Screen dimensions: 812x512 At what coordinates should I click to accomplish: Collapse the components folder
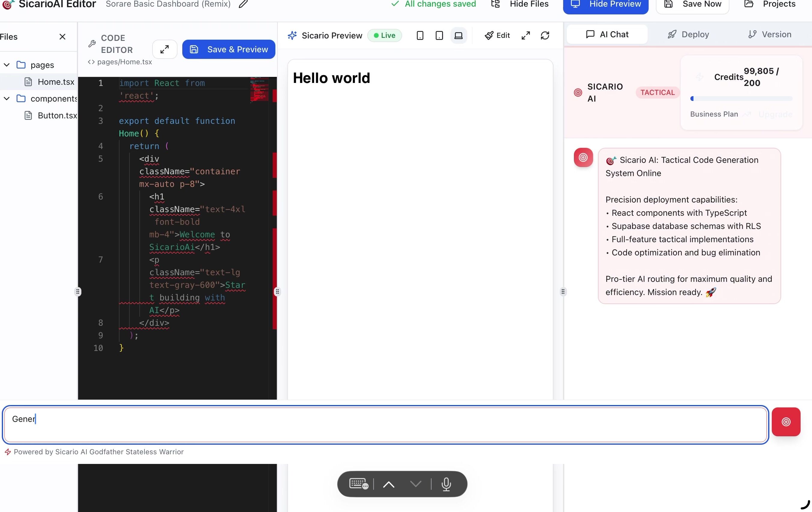pos(7,99)
